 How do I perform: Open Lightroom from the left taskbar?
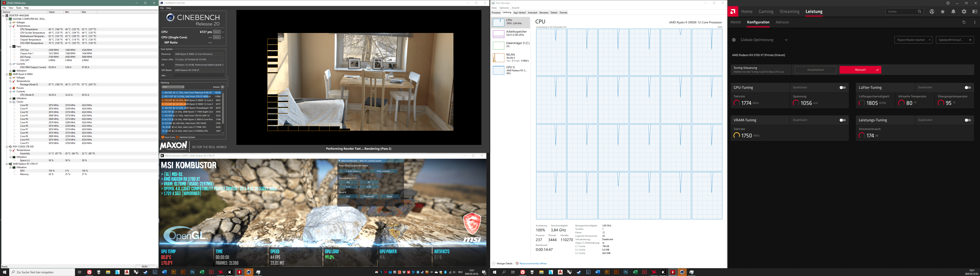pyautogui.click(x=155, y=272)
